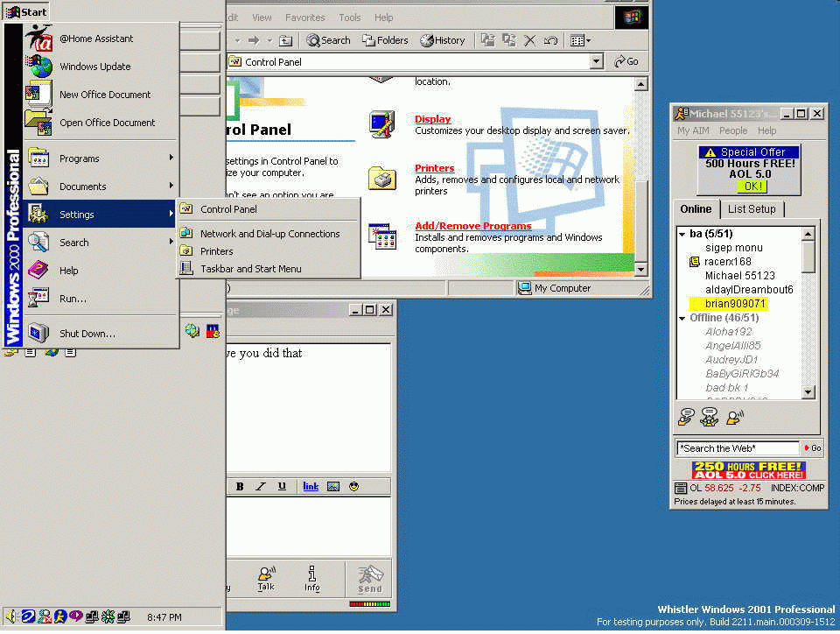Toggle Underline in the message window

282,486
